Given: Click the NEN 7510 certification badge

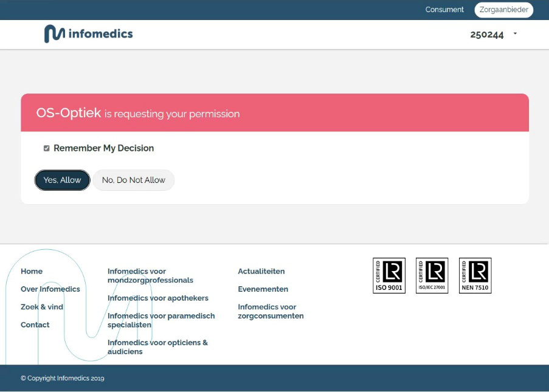Looking at the screenshot, I should click(475, 275).
